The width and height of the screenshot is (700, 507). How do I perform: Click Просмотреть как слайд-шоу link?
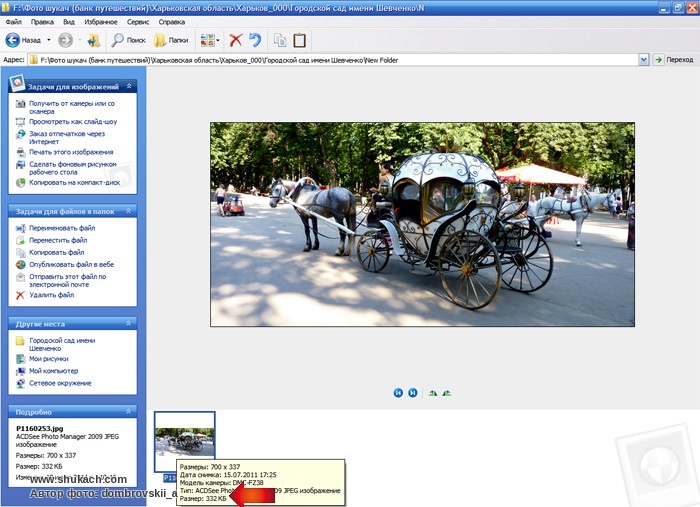(73, 121)
